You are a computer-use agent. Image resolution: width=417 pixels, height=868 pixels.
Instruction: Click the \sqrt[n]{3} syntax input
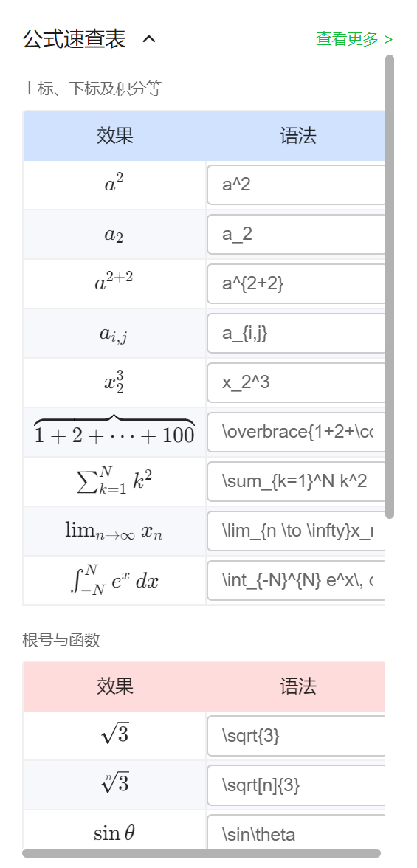tap(296, 785)
